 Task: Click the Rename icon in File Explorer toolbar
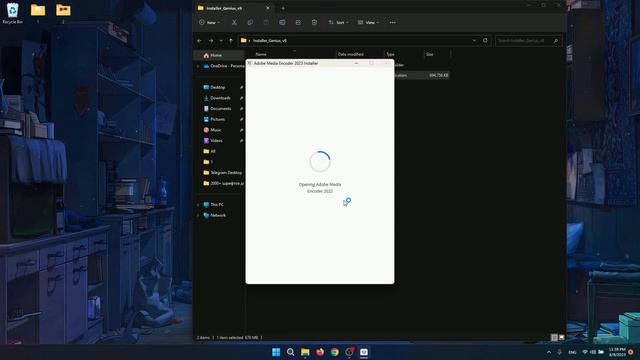click(282, 22)
